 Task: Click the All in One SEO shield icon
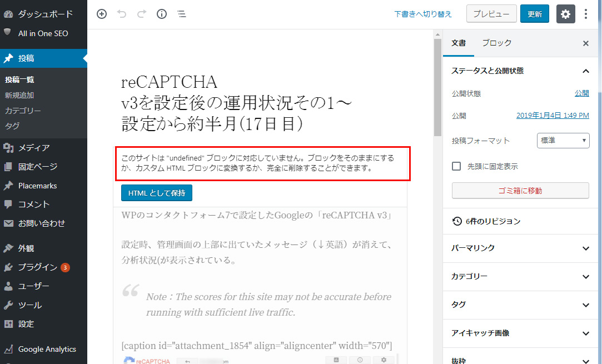pyautogui.click(x=8, y=32)
